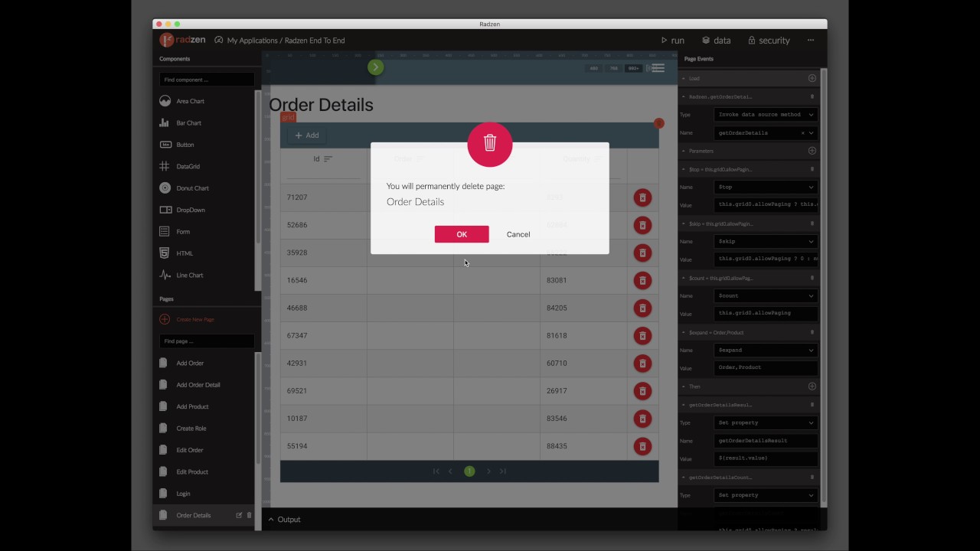980x551 pixels.
Task: Open the Edit Product page
Action: coord(192,472)
